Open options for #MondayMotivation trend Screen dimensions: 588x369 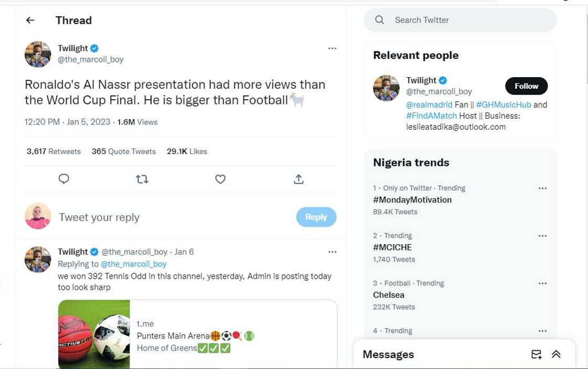542,188
